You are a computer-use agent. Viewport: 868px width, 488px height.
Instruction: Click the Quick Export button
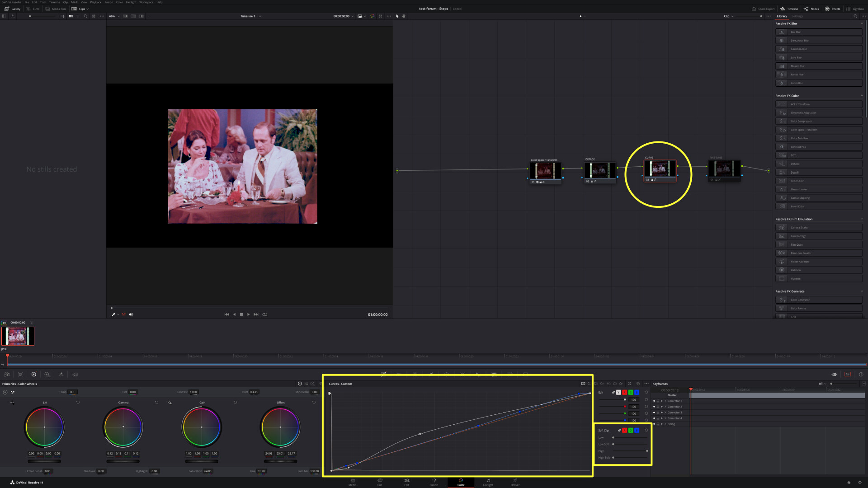click(763, 9)
